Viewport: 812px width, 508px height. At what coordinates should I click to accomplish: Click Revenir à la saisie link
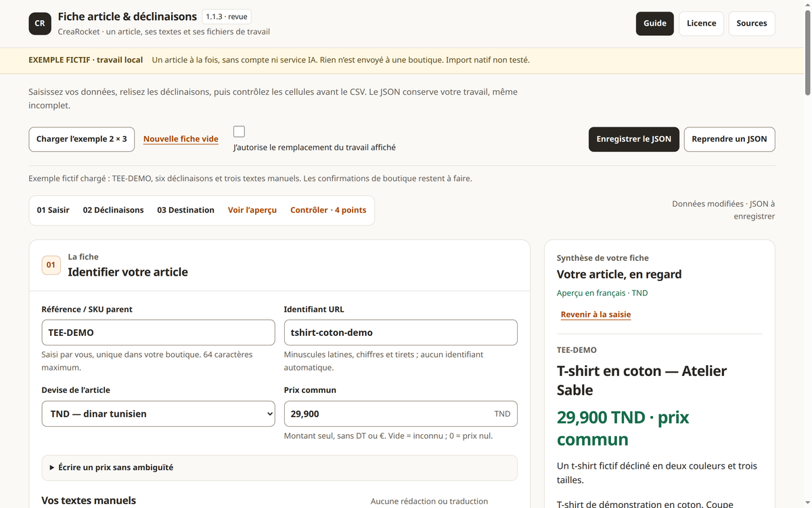pos(595,314)
